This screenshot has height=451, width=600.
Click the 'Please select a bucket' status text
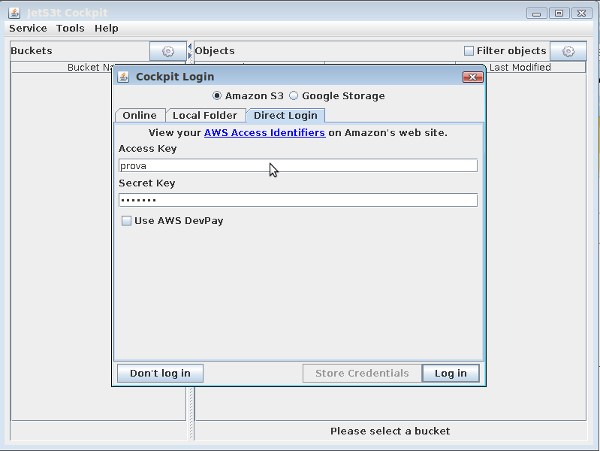[390, 431]
